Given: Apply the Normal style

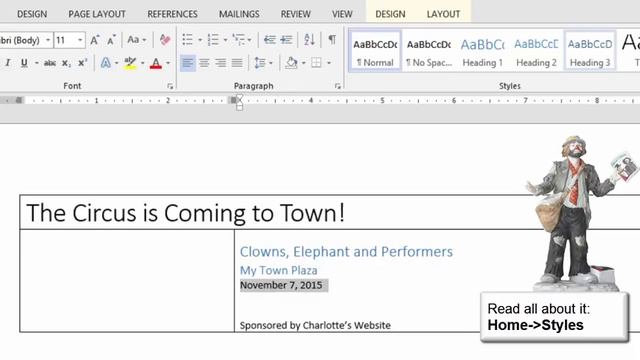Looking at the screenshot, I should click(x=375, y=51).
